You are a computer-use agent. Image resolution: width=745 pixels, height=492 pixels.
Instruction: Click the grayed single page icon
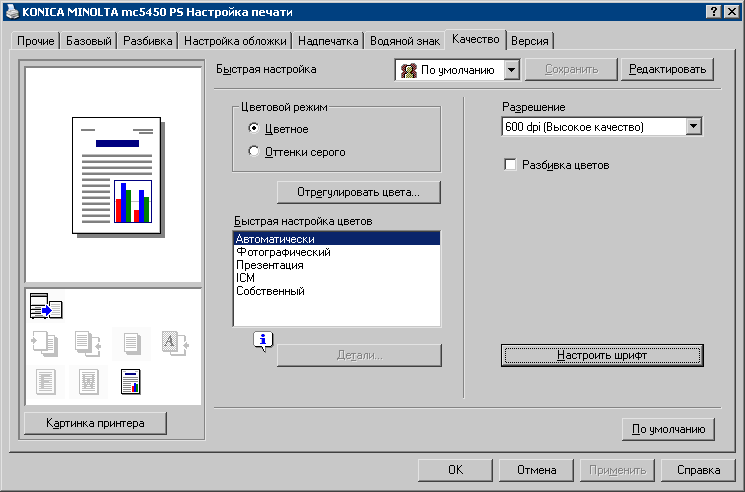tap(132, 343)
